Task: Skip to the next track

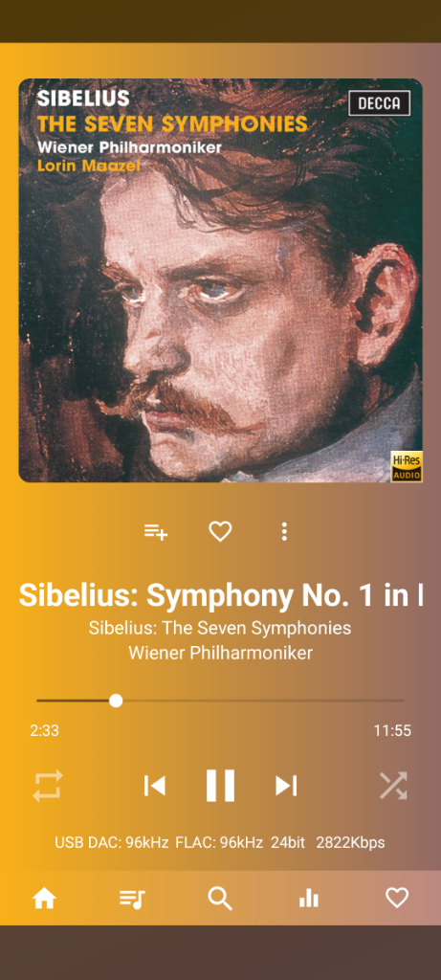Action: (286, 786)
